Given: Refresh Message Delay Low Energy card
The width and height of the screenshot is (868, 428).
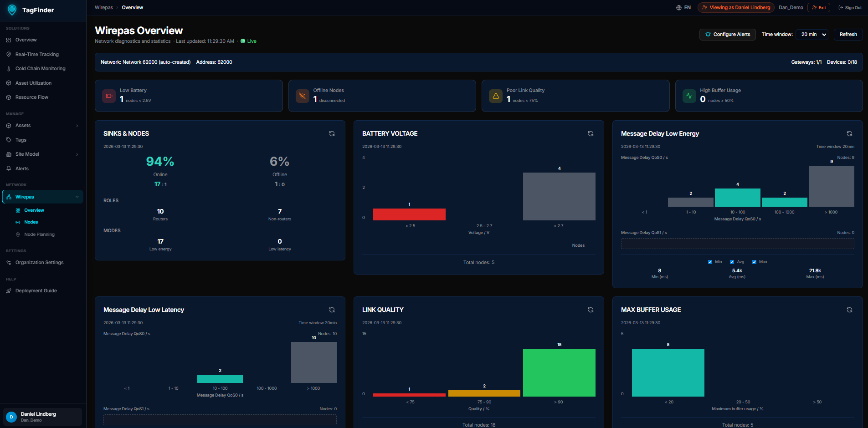Looking at the screenshot, I should pos(849,134).
